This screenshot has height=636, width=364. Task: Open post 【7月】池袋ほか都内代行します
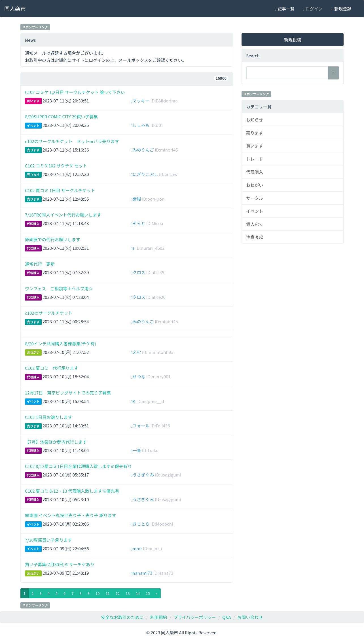click(56, 442)
